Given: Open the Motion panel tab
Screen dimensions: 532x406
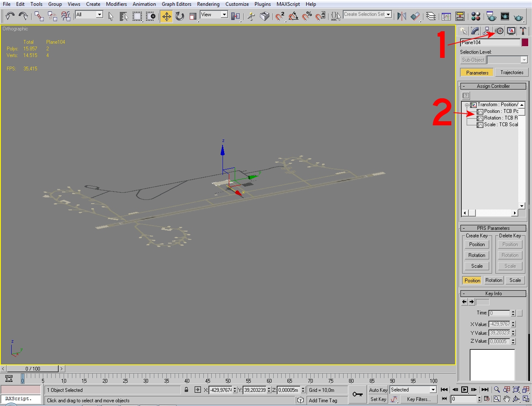Looking at the screenshot, I should pos(499,31).
